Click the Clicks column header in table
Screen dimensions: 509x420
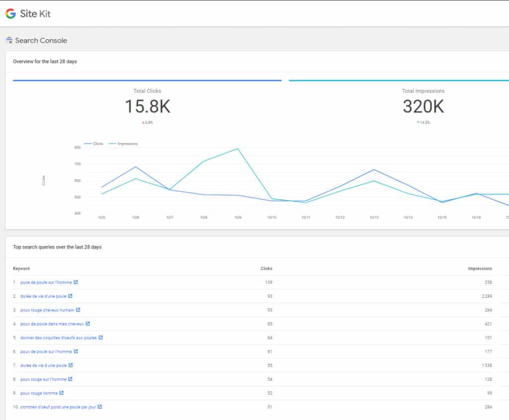click(266, 268)
